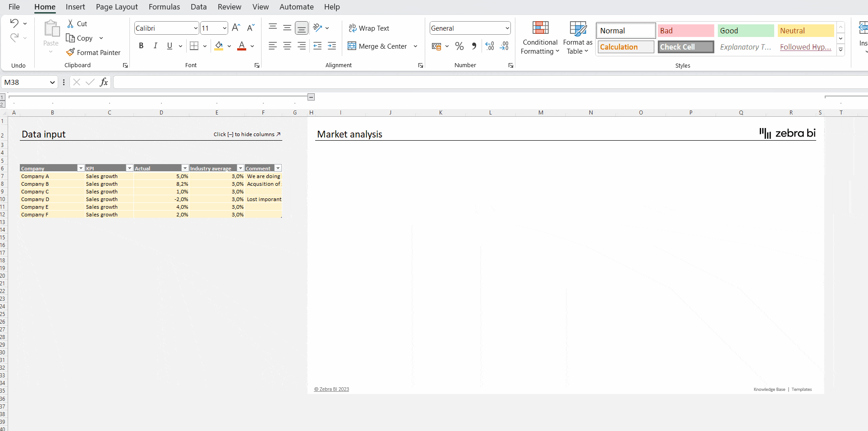
Task: Toggle Underline formatting
Action: [169, 46]
